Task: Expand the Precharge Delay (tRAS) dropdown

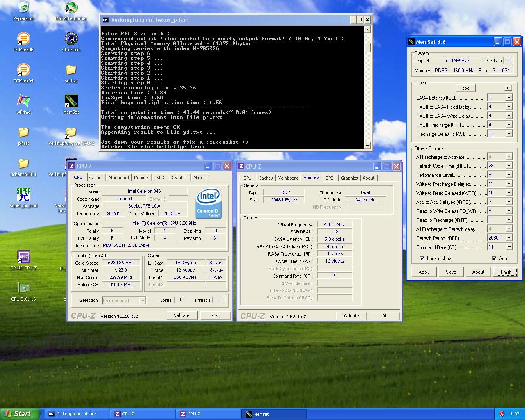Action: [509, 134]
